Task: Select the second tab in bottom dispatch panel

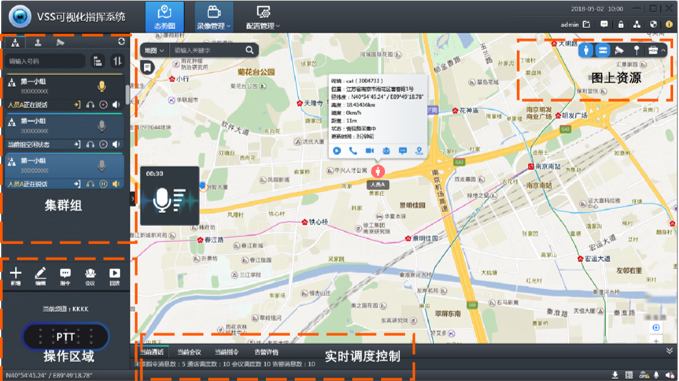Action: (x=189, y=352)
